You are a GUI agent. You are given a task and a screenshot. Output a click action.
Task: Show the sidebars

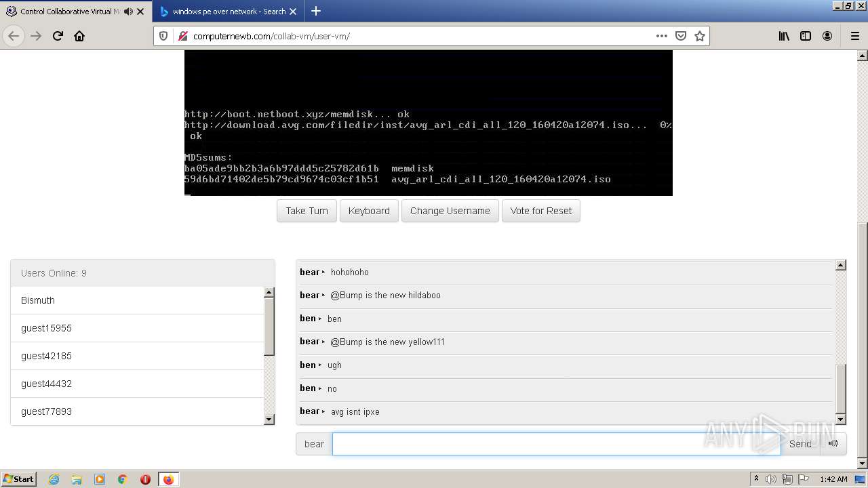[x=806, y=36]
